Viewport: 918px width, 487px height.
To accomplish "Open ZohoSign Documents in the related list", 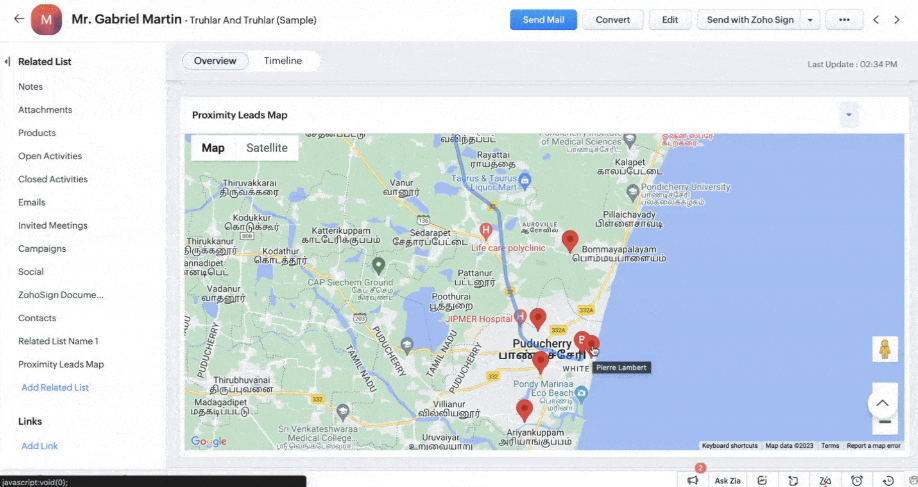I will pos(61,294).
